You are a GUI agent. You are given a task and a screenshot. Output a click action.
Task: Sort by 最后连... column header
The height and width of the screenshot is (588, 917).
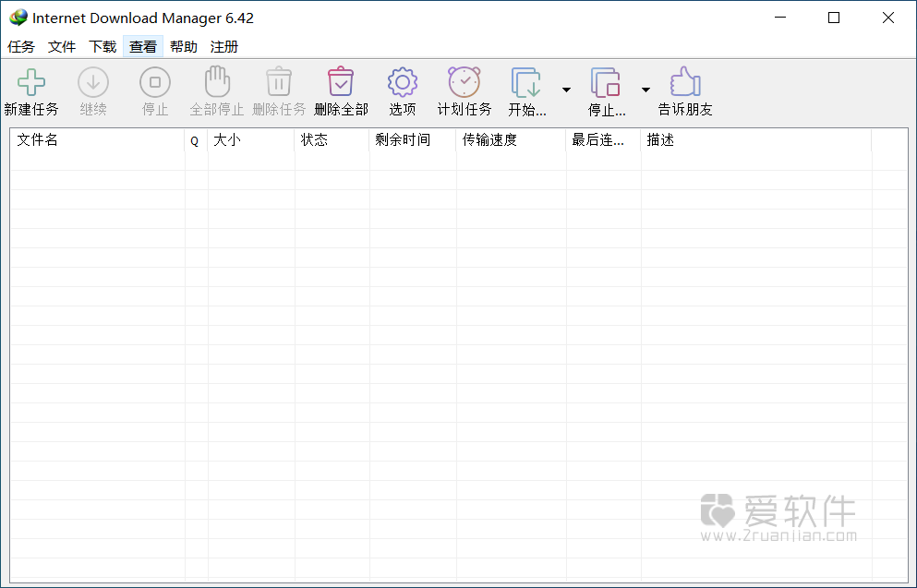tap(603, 140)
